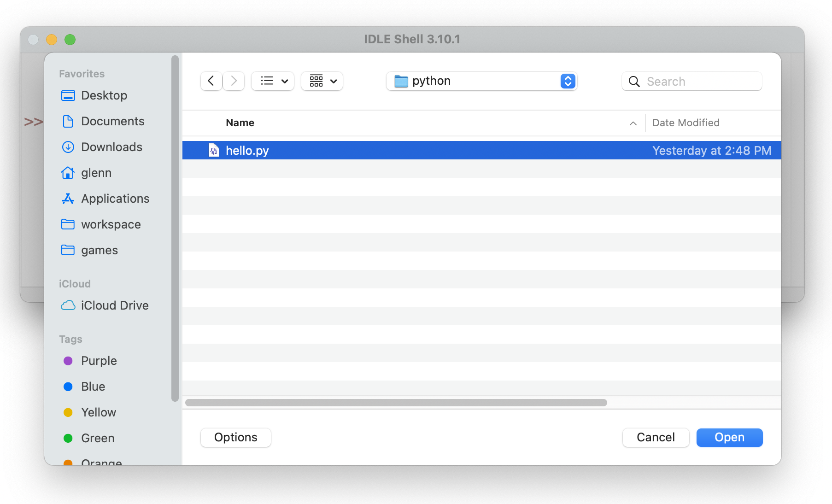Click the home house icon beside glenn
The image size is (832, 504).
(68, 172)
